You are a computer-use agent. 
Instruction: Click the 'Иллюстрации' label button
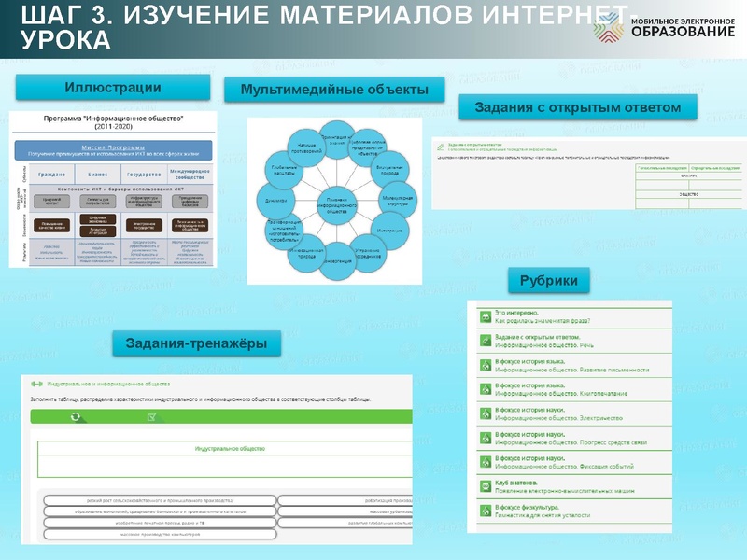point(113,88)
